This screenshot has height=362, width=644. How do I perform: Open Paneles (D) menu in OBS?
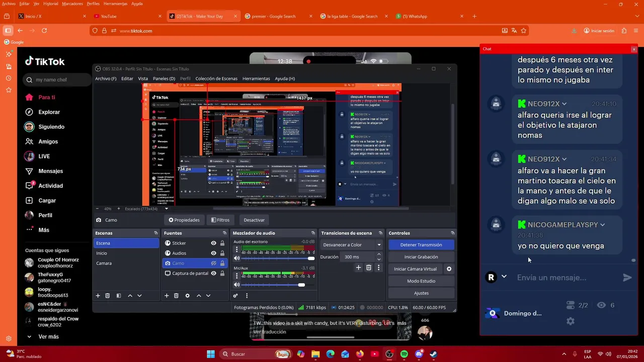tap(164, 78)
